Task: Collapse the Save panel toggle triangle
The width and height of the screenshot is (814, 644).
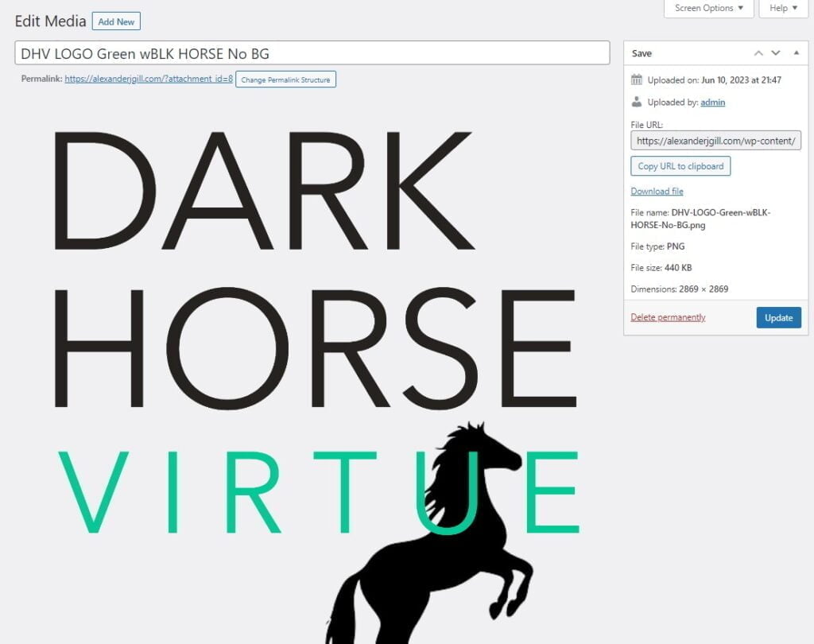Action: tap(797, 53)
